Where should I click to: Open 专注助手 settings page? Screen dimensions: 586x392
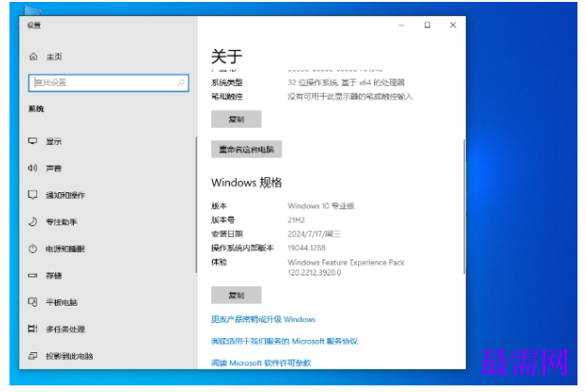click(62, 222)
